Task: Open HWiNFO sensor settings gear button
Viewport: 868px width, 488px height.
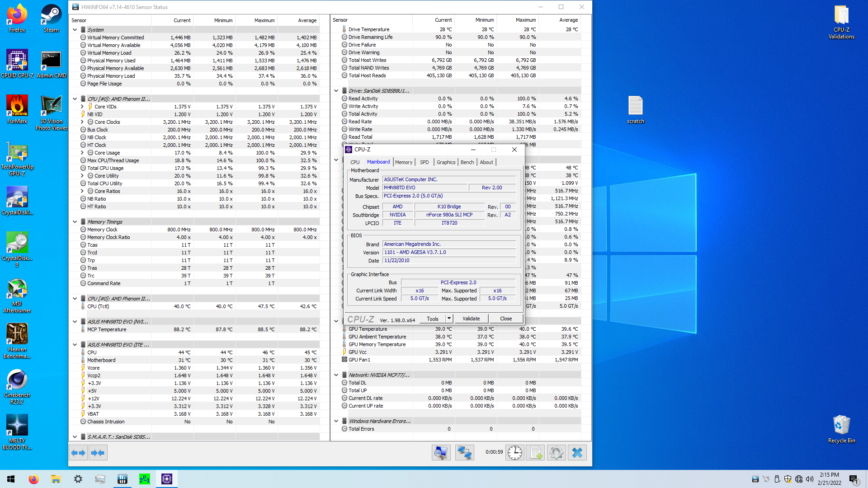Action: pyautogui.click(x=557, y=452)
